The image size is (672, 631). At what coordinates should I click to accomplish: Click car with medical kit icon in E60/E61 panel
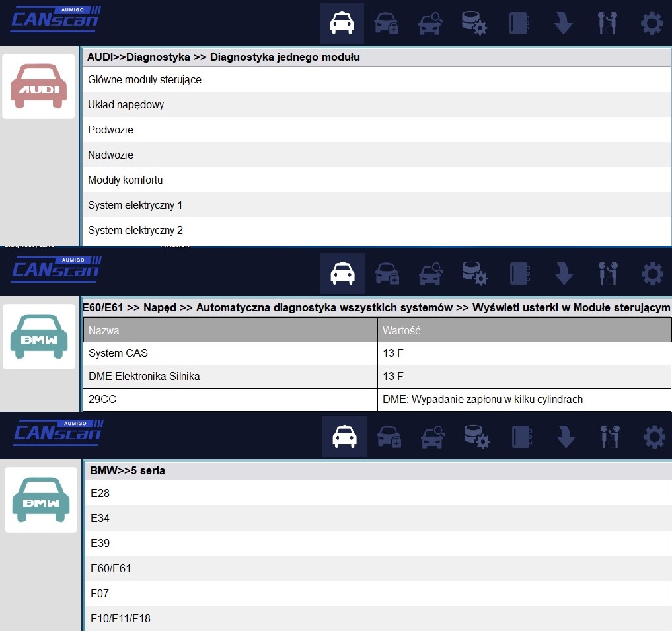tap(387, 274)
